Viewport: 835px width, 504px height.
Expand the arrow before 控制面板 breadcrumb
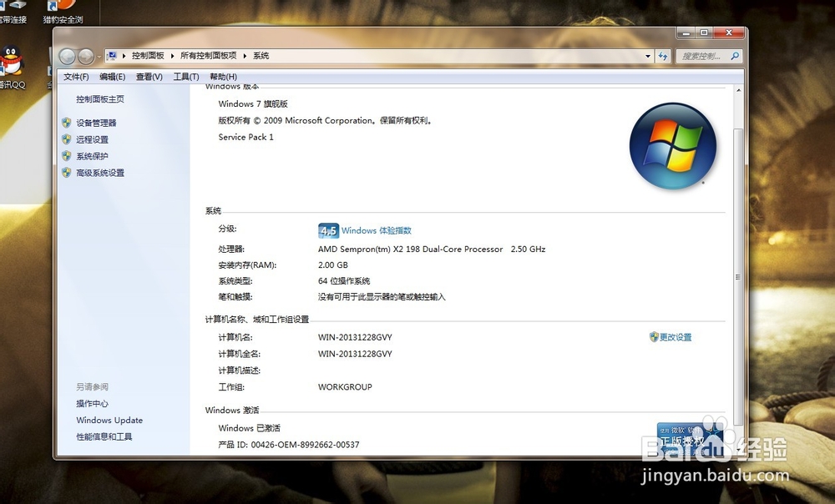point(124,55)
